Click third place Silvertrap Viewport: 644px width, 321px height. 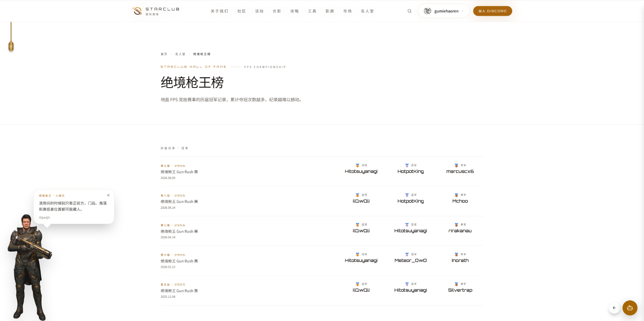[460, 290]
